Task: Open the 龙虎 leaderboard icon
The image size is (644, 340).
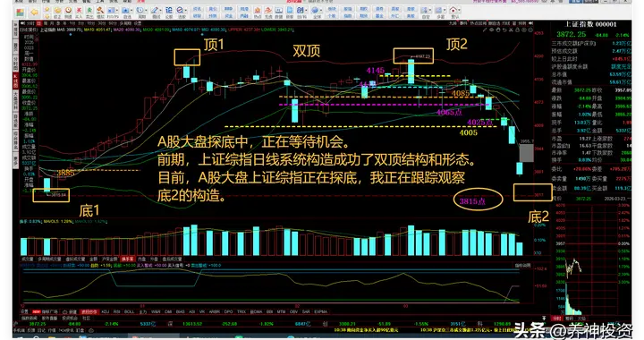Action: [268, 12]
